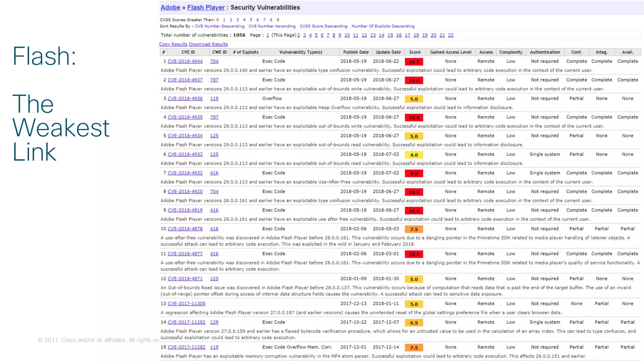This screenshot has height=362, width=644.
Task: Open CVE-2018-4934 details
Action: click(x=185, y=136)
